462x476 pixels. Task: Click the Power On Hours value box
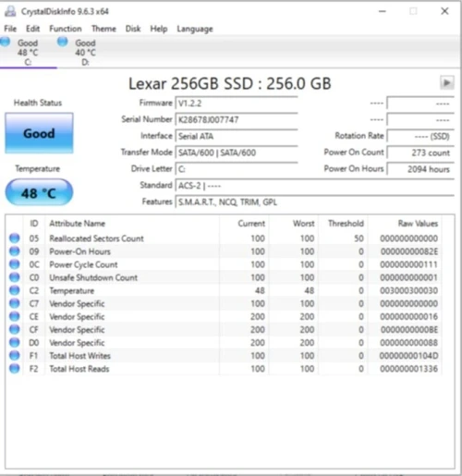pos(420,169)
